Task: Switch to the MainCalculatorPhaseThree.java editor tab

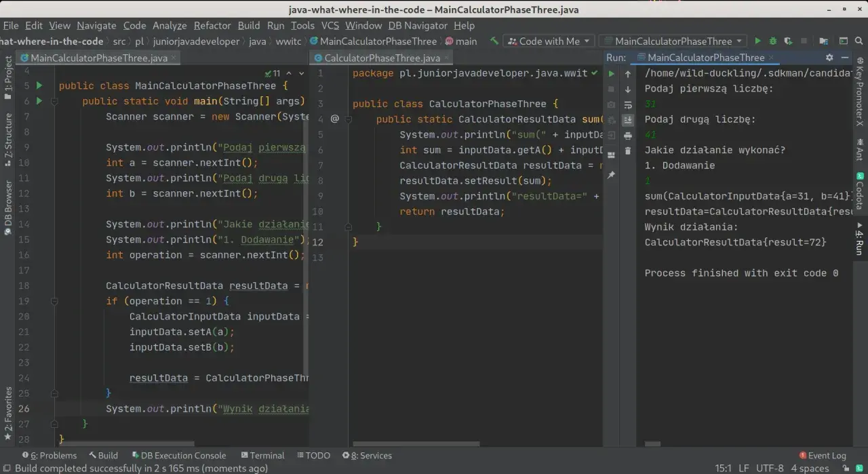Action: click(98, 58)
